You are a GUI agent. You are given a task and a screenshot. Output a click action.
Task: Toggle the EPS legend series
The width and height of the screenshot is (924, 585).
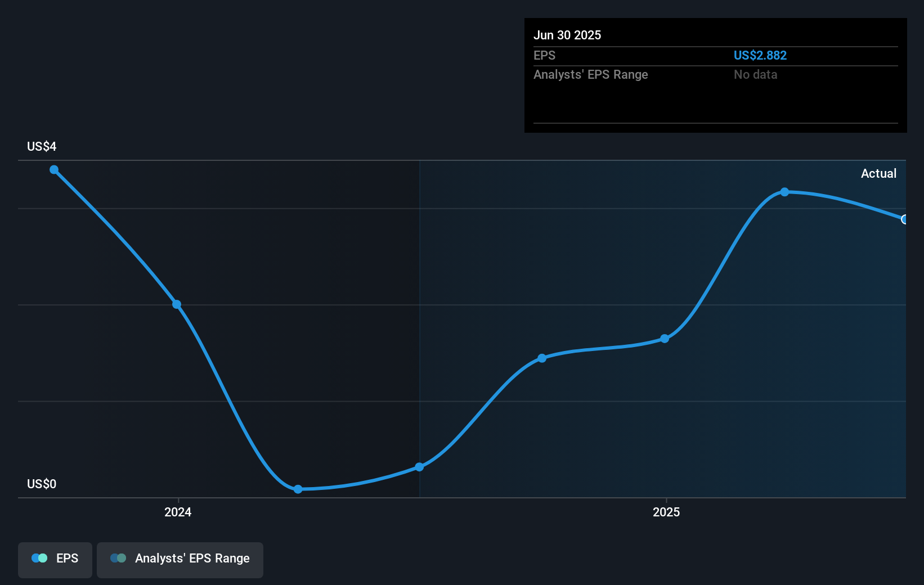(55, 560)
